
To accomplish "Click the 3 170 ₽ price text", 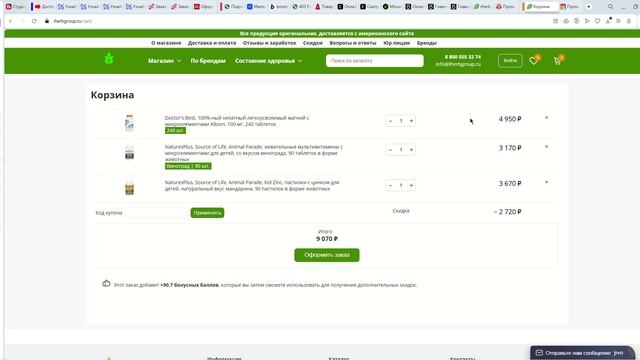I will [x=510, y=148].
